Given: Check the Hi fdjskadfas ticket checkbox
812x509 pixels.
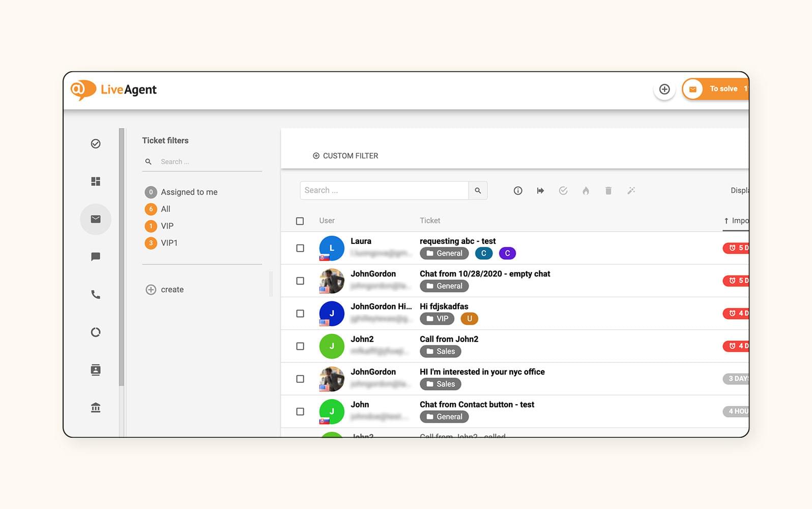Looking at the screenshot, I should point(300,314).
